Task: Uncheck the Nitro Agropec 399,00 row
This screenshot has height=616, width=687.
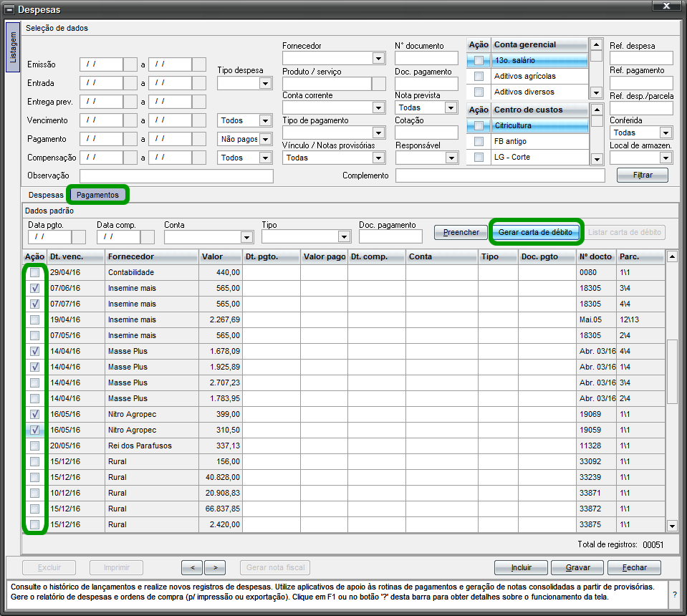Action: [34, 415]
